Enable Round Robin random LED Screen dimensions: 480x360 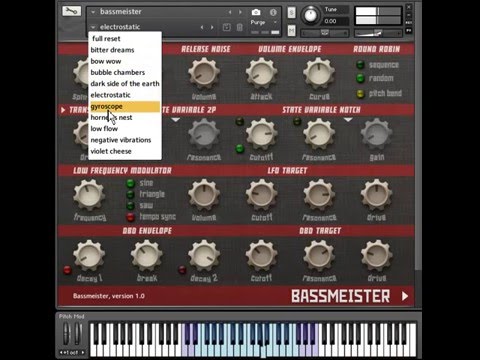(x=360, y=78)
